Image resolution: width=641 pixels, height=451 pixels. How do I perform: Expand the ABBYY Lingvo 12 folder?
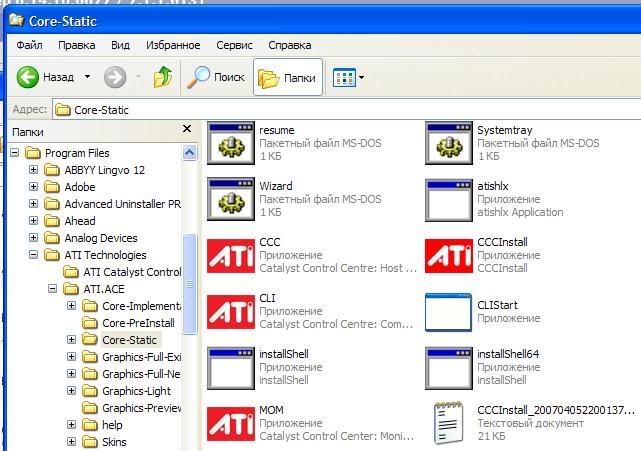[34, 170]
